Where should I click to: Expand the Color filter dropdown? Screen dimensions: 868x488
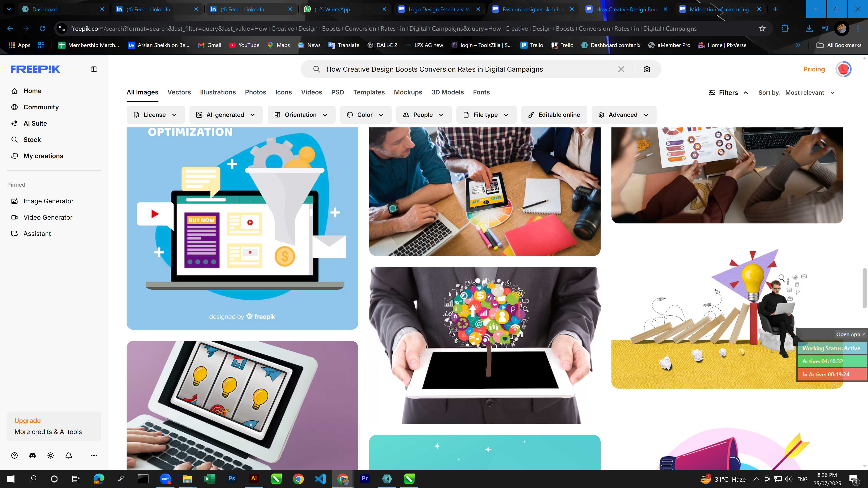[366, 115]
